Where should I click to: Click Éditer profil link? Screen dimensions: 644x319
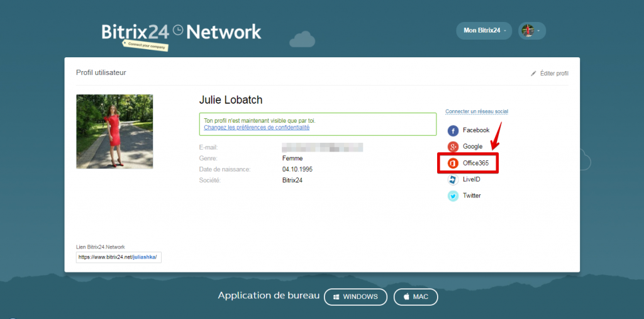click(554, 74)
